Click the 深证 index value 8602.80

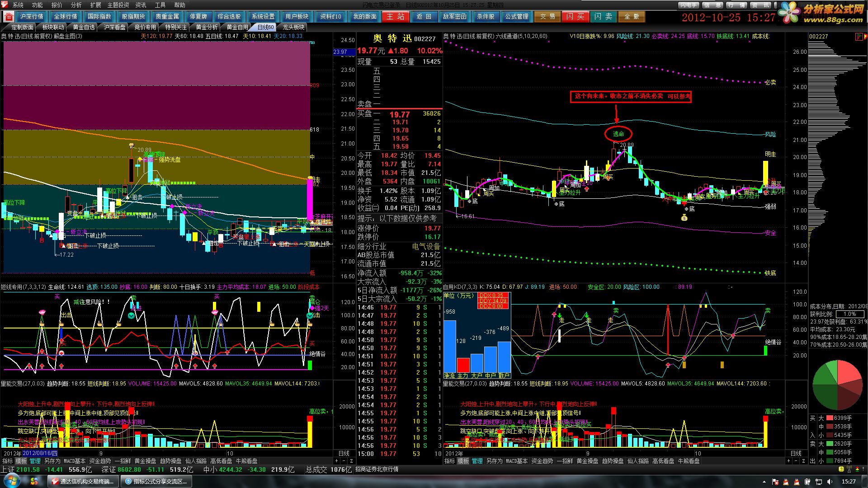(129, 469)
